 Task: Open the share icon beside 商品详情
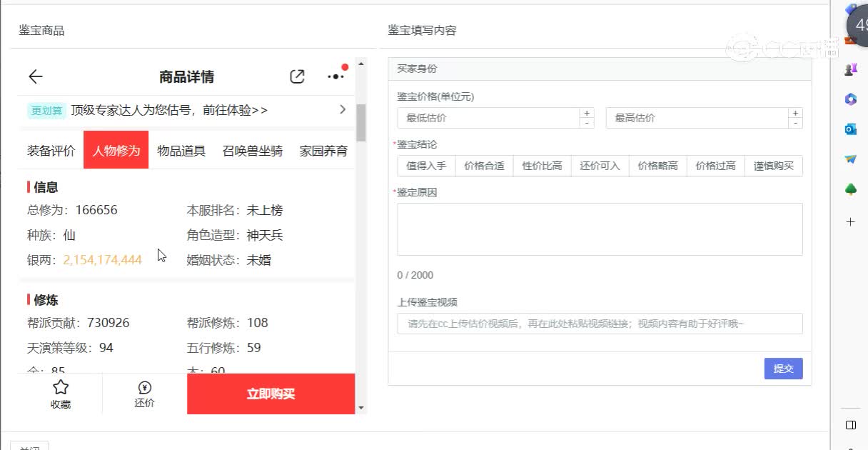coord(297,77)
